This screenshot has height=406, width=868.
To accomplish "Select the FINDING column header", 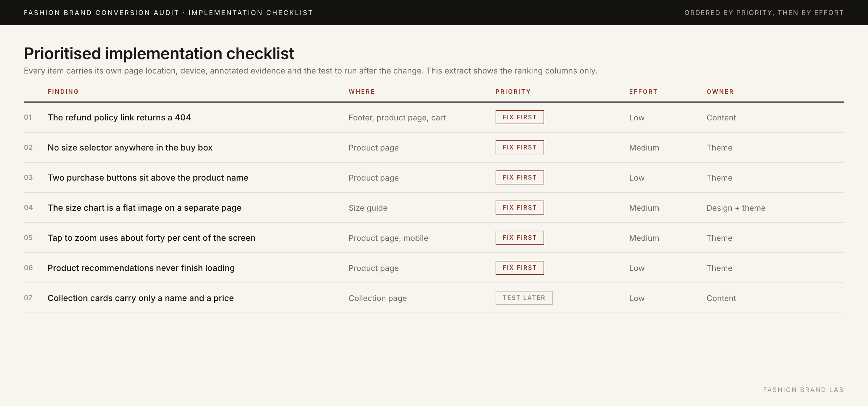I will 63,92.
